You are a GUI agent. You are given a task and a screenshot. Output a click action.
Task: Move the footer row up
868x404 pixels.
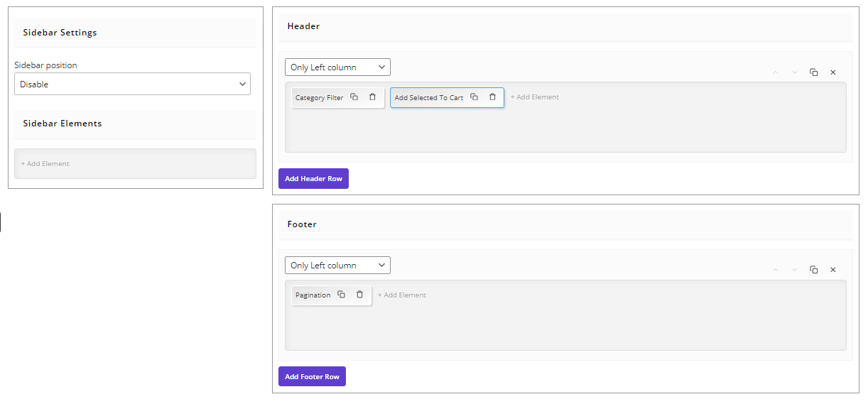(x=776, y=270)
